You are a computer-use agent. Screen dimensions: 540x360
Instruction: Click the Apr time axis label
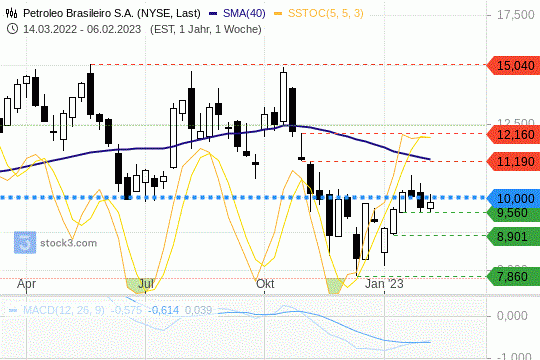(x=27, y=284)
